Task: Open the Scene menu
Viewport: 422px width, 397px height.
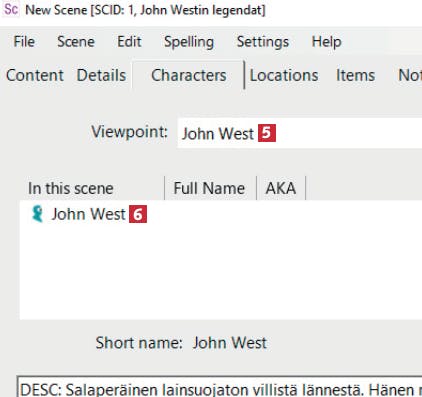Action: pos(76,42)
